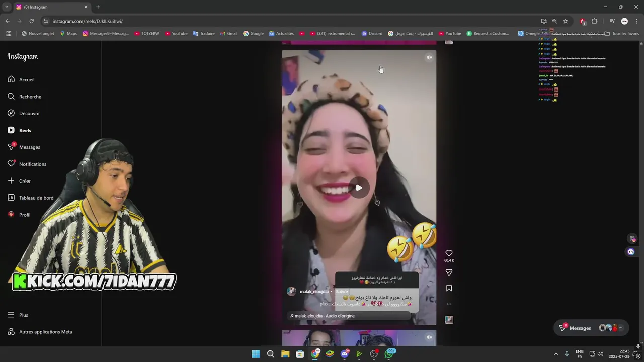The image size is (644, 362).
Task: Click the address bar with instagram.com URL
Action: pos(292,21)
